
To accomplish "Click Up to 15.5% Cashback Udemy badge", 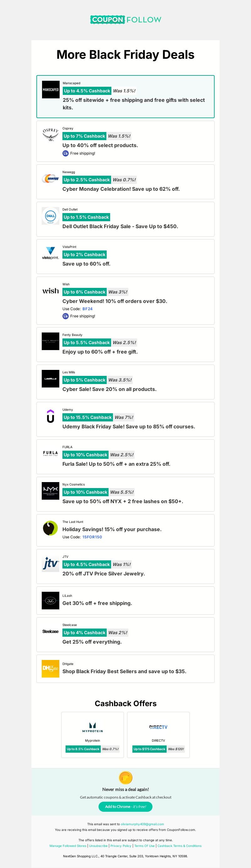I will pos(88,417).
